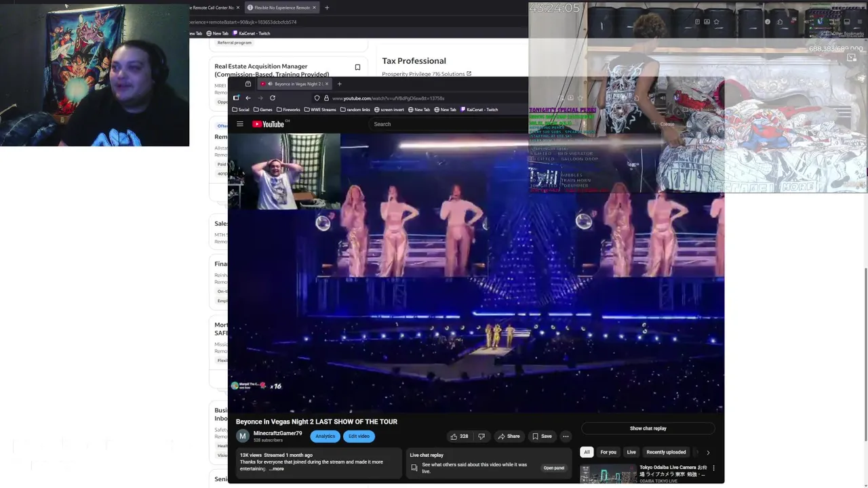Share the Beyonce video
Screen dimensions: 868x488
coord(509,436)
